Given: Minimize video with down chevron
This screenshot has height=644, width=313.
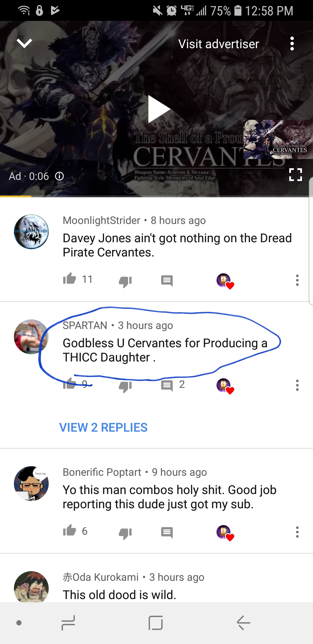Looking at the screenshot, I should pos(24,44).
